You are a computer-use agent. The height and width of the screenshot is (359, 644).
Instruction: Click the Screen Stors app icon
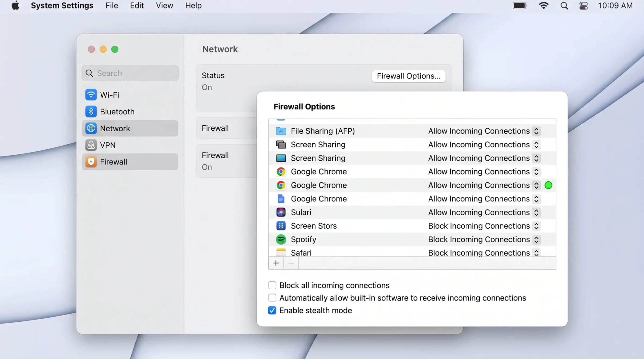coord(281,226)
